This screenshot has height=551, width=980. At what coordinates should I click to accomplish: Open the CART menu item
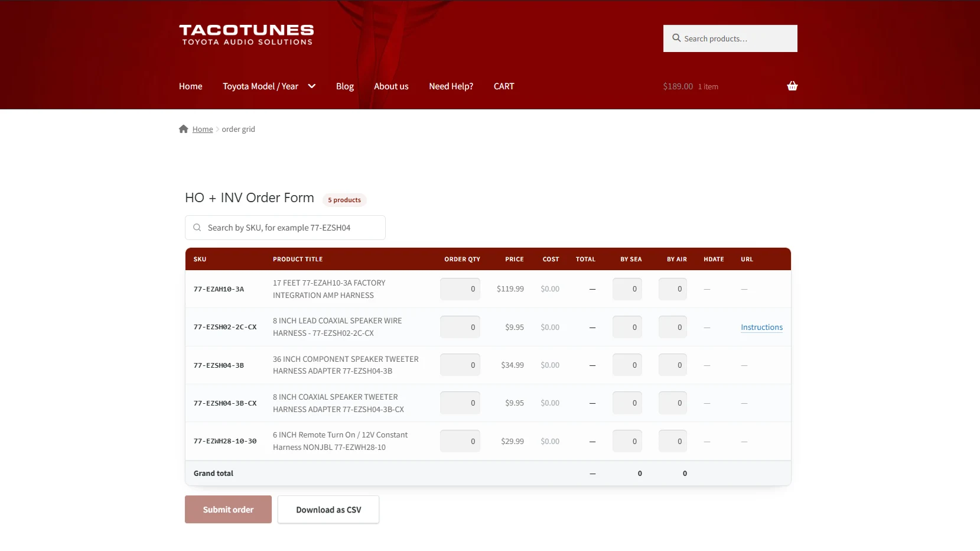[504, 86]
